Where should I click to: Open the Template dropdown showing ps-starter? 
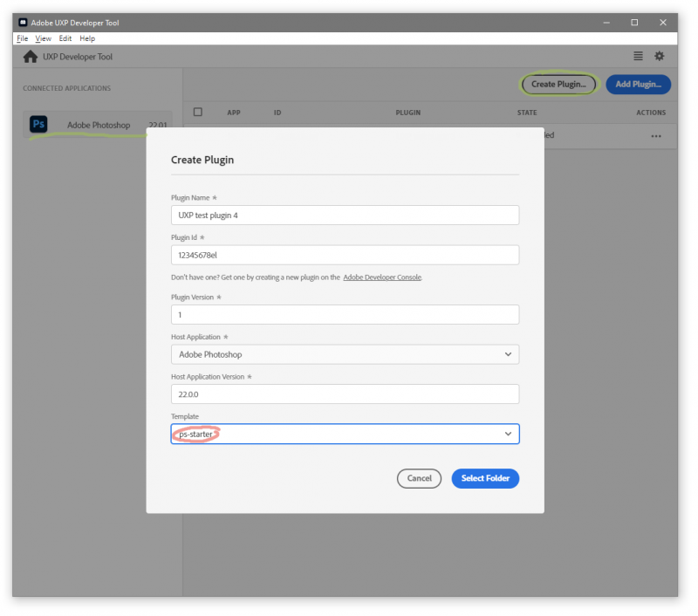tap(345, 434)
